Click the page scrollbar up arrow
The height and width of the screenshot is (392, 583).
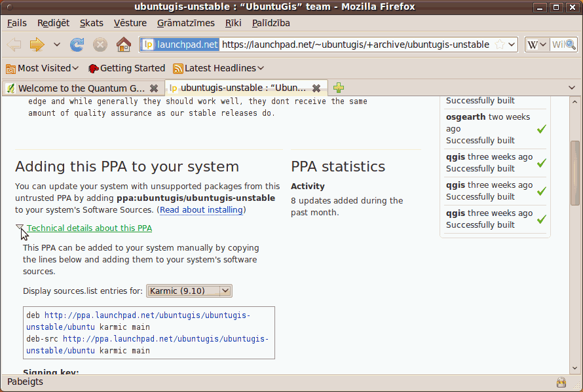coord(575,101)
